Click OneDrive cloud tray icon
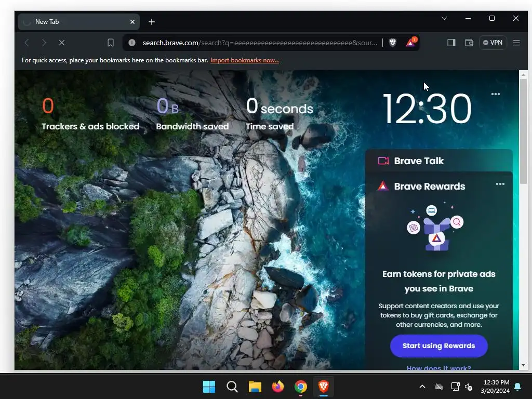This screenshot has height=399, width=532. 439,387
